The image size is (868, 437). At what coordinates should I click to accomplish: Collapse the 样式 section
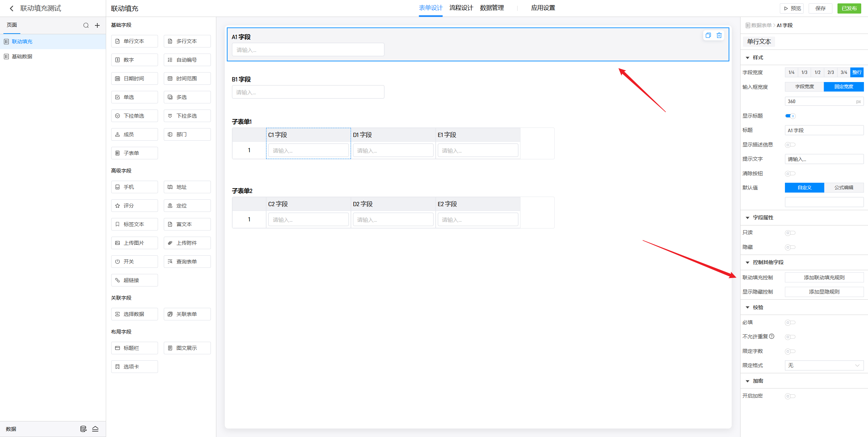(748, 58)
